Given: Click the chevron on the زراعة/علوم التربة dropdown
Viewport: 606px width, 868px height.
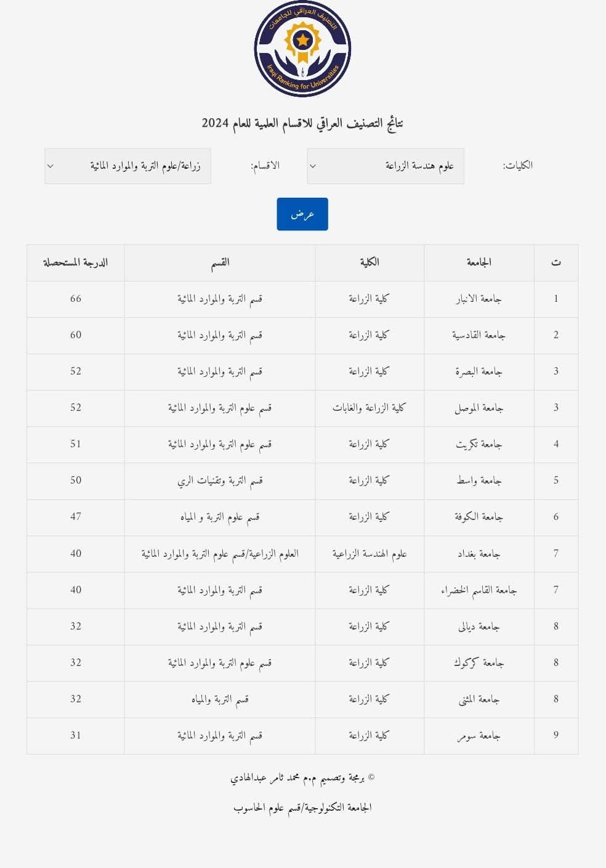Looking at the screenshot, I should [x=50, y=166].
